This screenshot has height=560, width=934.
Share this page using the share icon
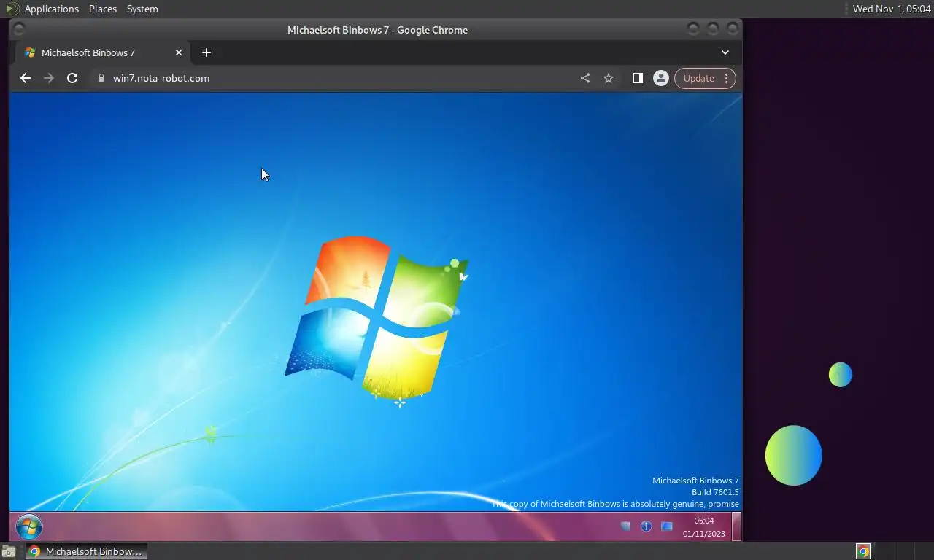[585, 78]
